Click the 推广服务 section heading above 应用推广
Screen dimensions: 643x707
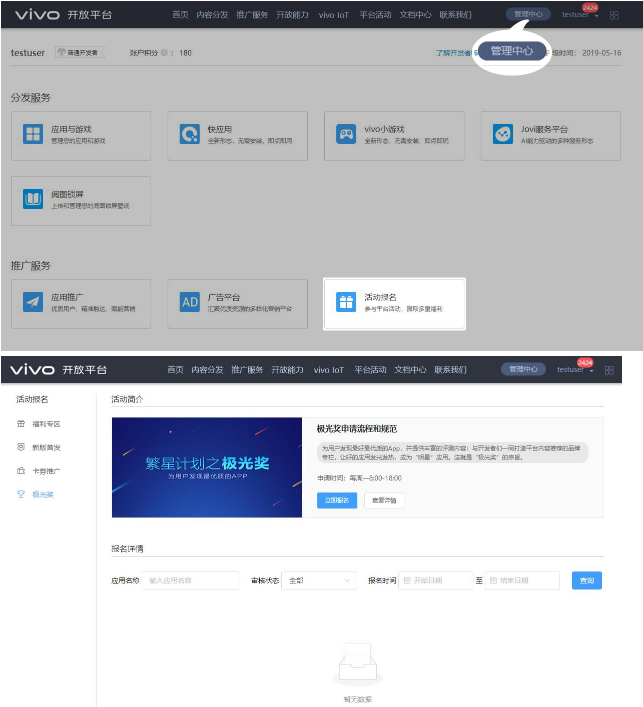pyautogui.click(x=31, y=266)
